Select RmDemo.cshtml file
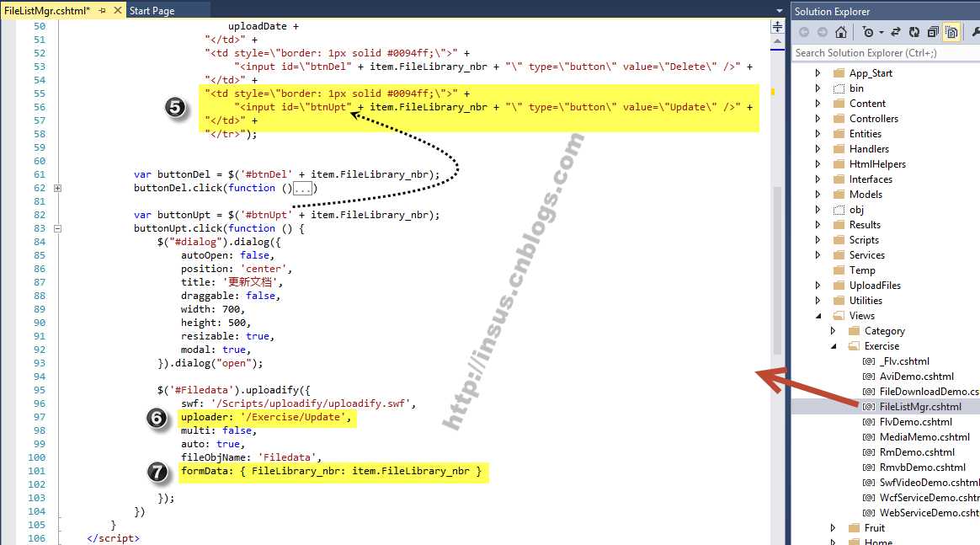This screenshot has width=980, height=545. (917, 451)
